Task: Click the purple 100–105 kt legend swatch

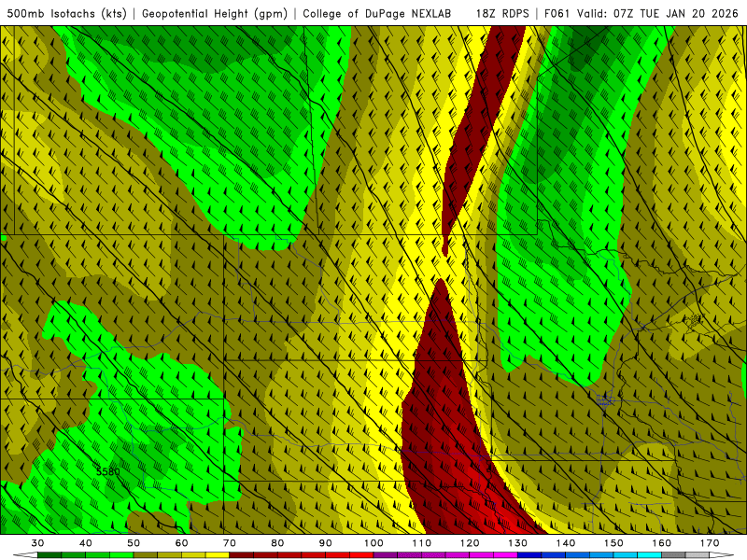Action: pos(386,555)
